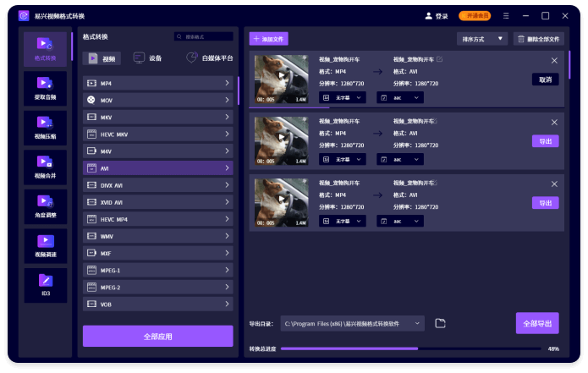The height and width of the screenshot is (373, 588).
Task: Export the last file card with 导出
Action: (545, 203)
